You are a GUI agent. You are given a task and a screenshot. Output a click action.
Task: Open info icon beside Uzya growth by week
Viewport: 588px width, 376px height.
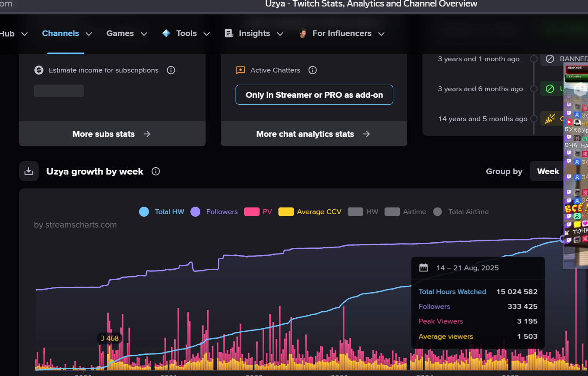point(156,171)
